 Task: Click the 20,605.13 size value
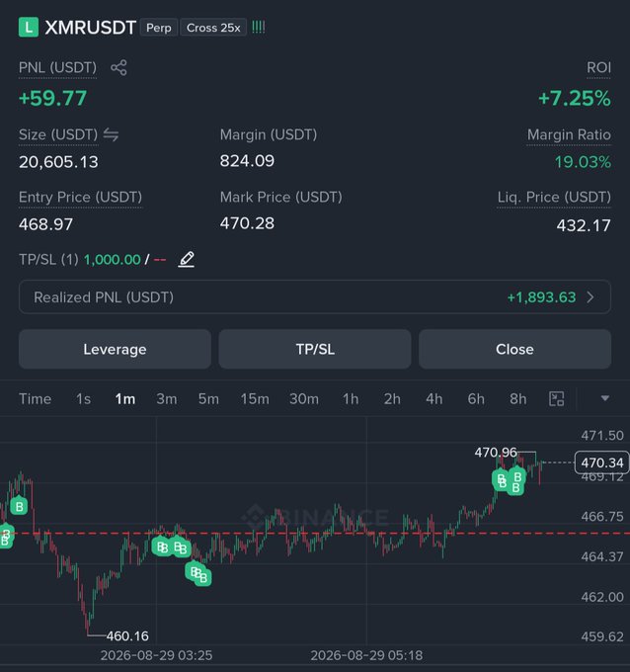58,162
